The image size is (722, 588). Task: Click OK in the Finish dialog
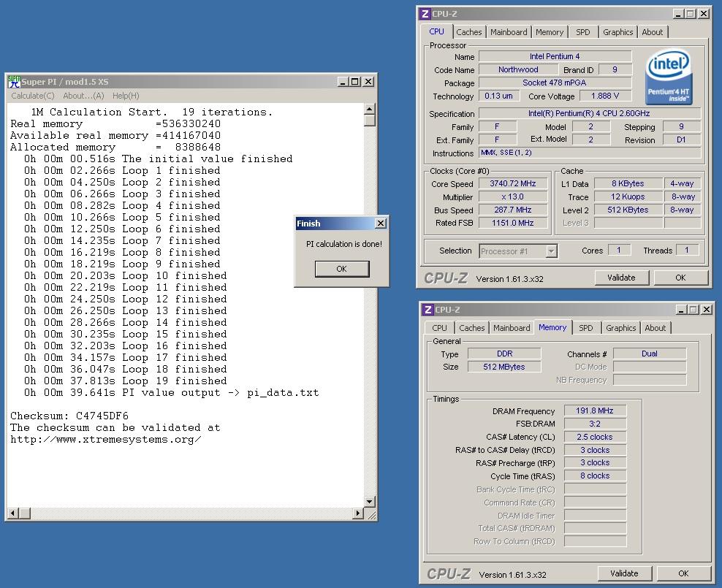pos(342,269)
